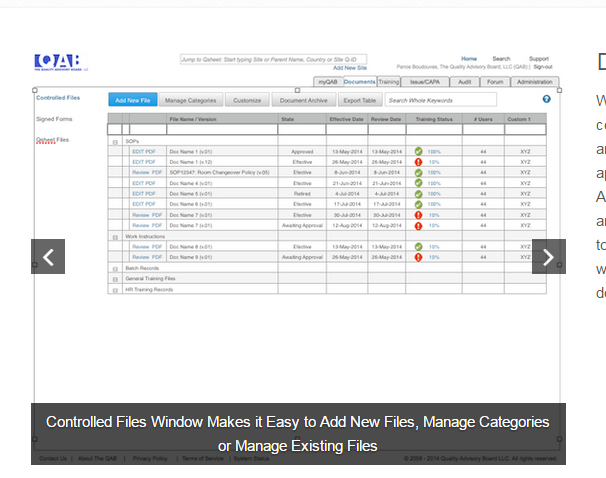The width and height of the screenshot is (606, 478).
Task: Open the Home link
Action: pyautogui.click(x=469, y=59)
